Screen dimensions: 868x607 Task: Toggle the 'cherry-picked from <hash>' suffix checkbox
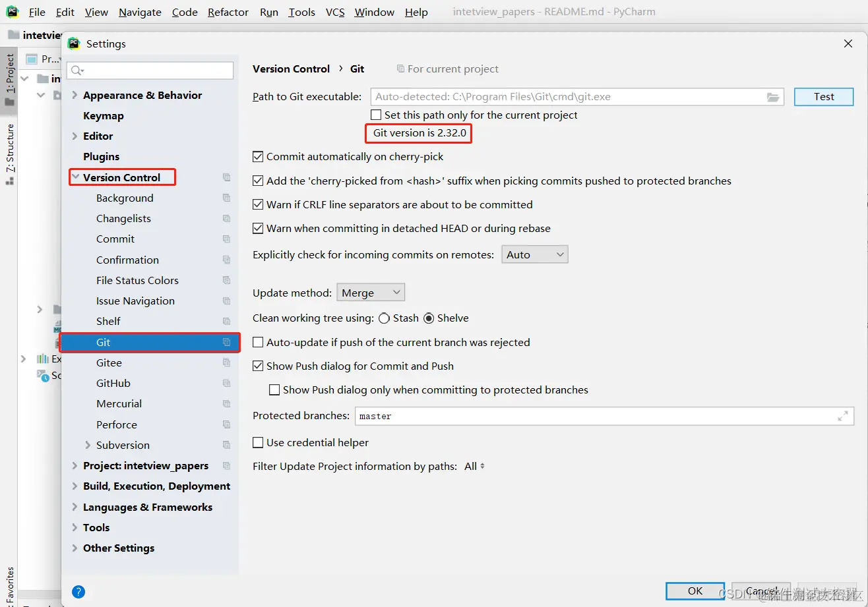tap(258, 181)
